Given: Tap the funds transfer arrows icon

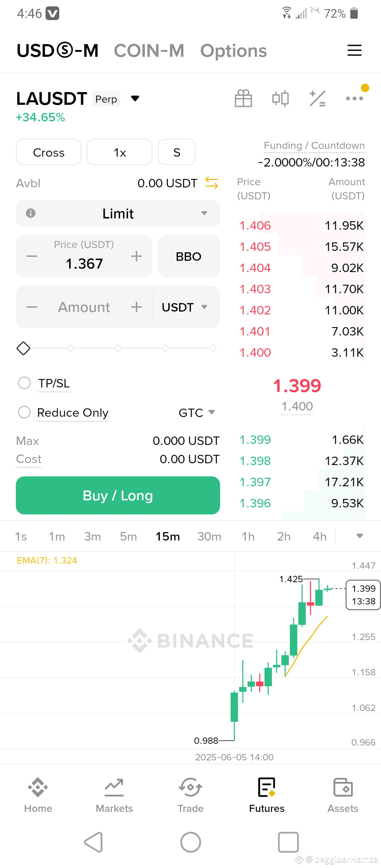Looking at the screenshot, I should (x=212, y=183).
